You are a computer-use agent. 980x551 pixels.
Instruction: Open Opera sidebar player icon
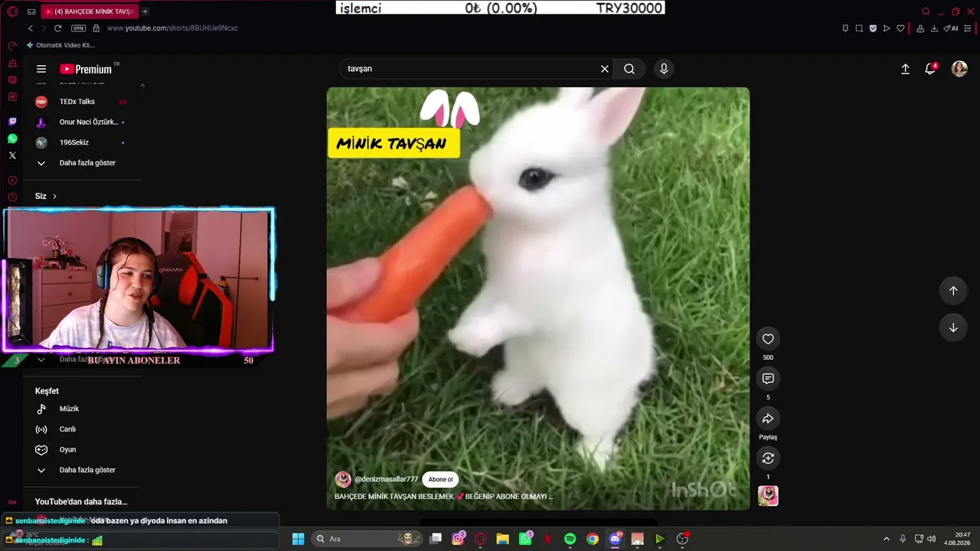[12, 181]
